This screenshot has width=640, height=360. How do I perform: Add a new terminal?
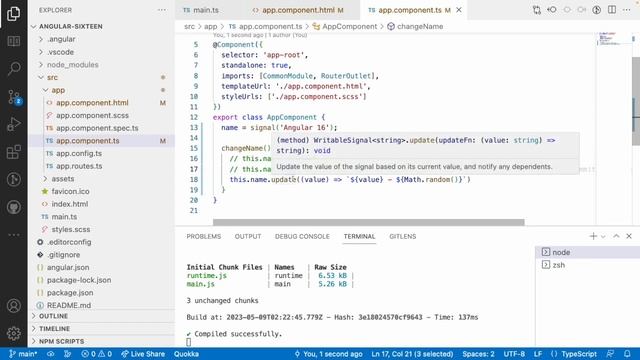pos(593,236)
